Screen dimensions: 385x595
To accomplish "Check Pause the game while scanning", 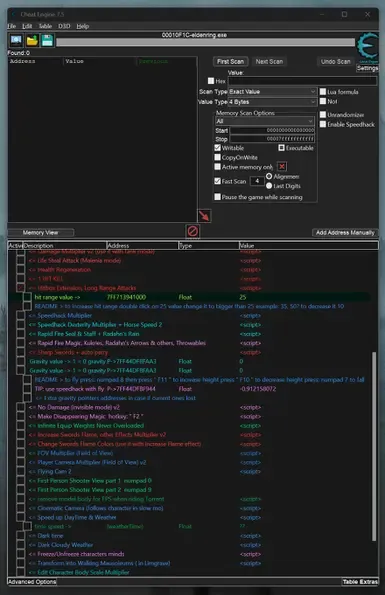I will (217, 197).
